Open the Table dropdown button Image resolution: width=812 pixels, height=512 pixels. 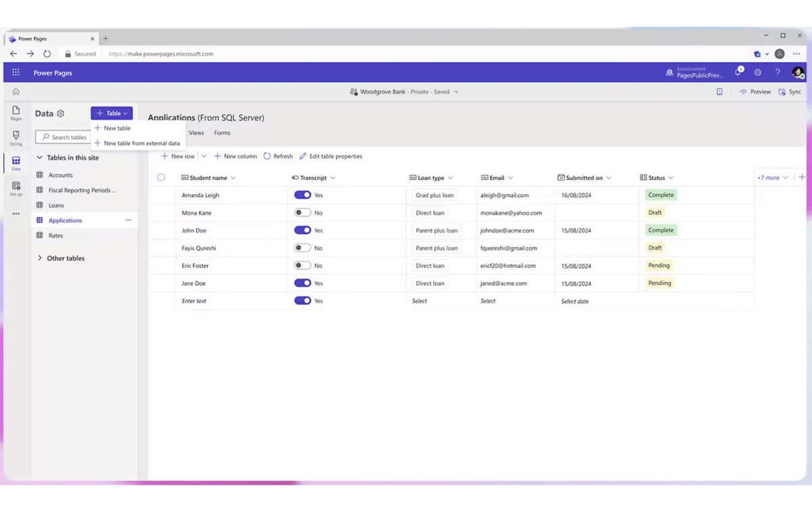[112, 114]
